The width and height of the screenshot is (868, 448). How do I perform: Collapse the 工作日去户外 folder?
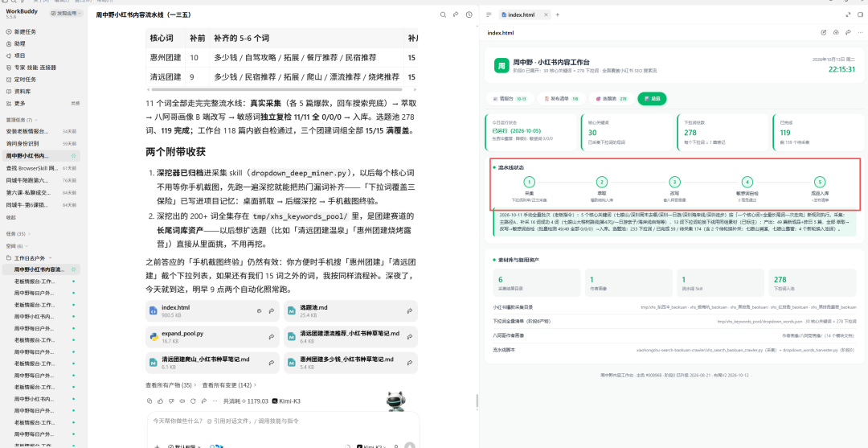click(x=29, y=258)
